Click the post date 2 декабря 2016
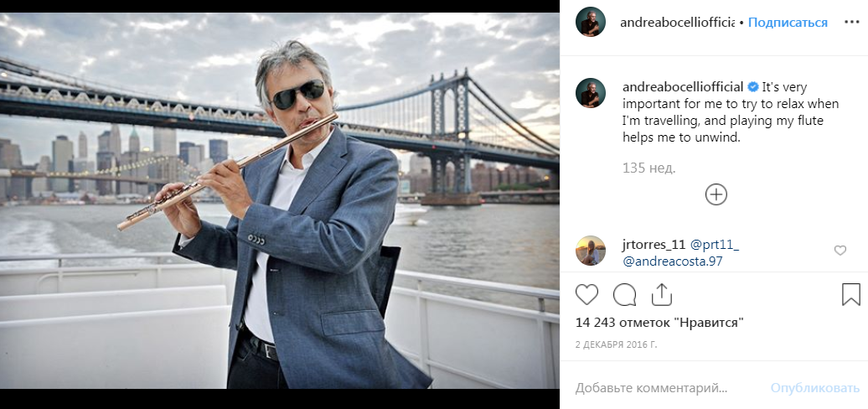This screenshot has height=409, width=868. click(x=616, y=344)
